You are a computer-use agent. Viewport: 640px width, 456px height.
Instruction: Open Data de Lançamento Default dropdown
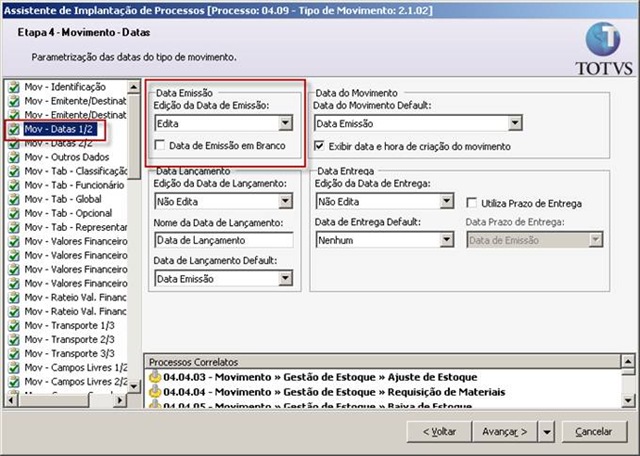pos(285,278)
